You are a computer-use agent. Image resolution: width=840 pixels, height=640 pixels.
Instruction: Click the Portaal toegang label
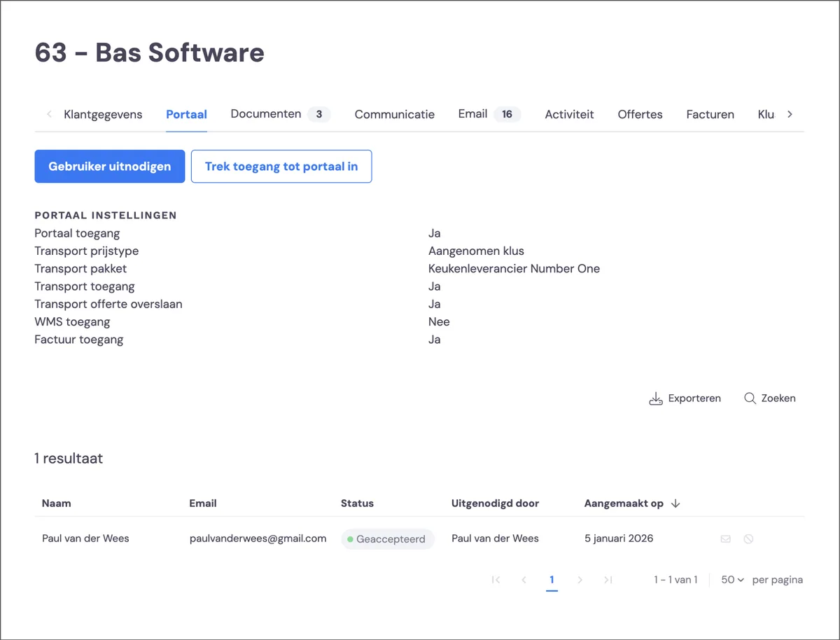pos(77,233)
